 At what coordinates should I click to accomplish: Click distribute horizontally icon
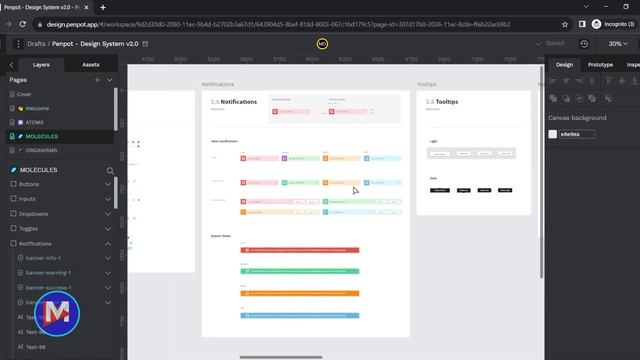point(592,81)
